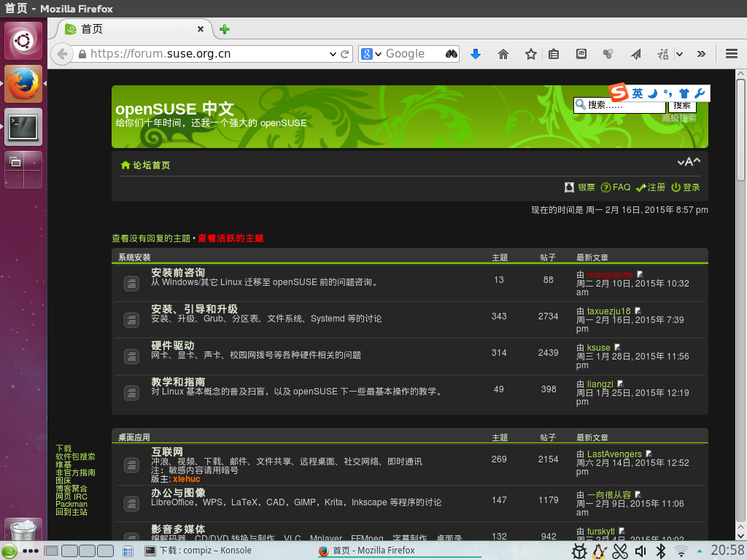Click the 注册 register link

[656, 187]
